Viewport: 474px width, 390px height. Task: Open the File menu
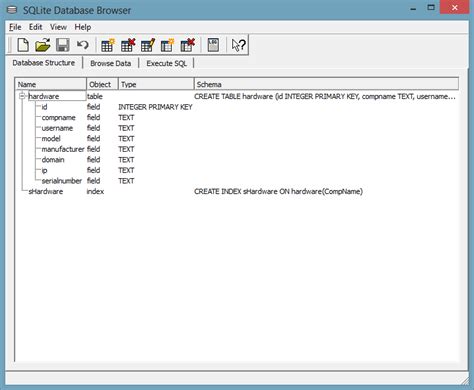(x=15, y=27)
